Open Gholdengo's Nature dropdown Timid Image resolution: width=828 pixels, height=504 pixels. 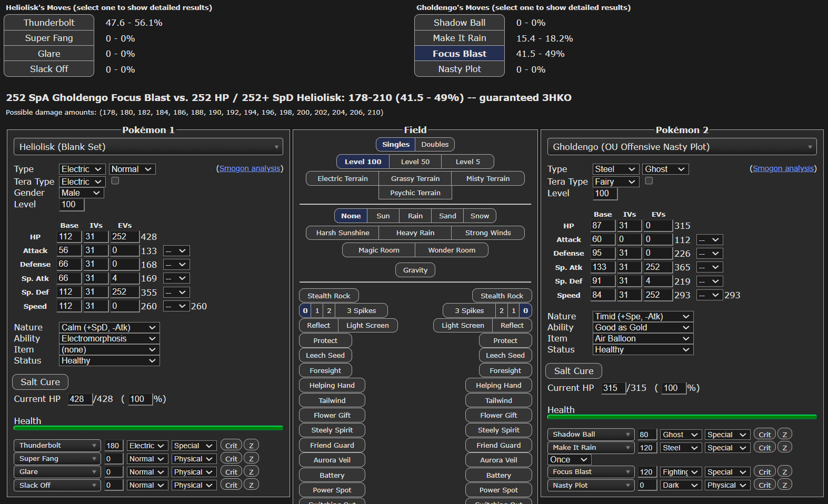click(643, 316)
